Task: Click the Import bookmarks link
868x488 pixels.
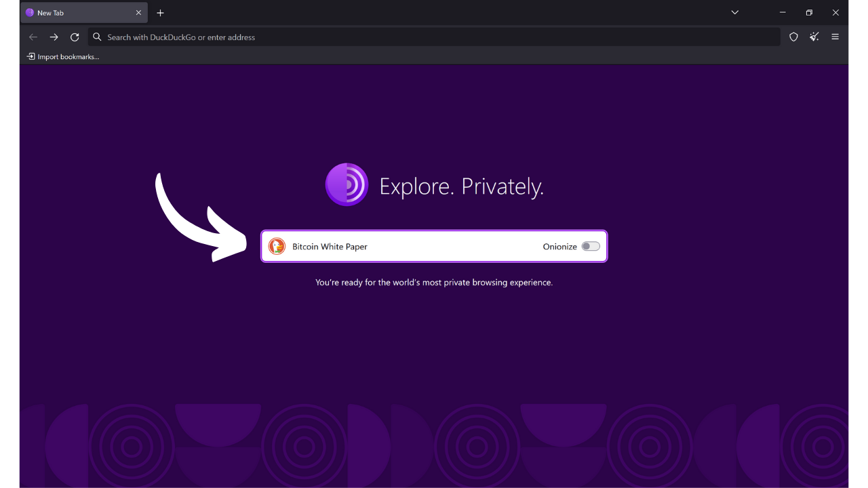Action: point(62,56)
